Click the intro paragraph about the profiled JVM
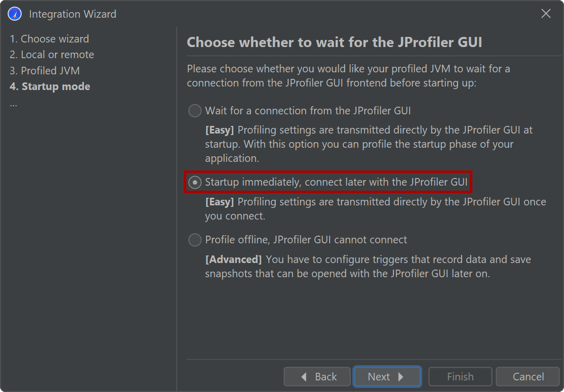Screen dimensions: 564x392 348,76
